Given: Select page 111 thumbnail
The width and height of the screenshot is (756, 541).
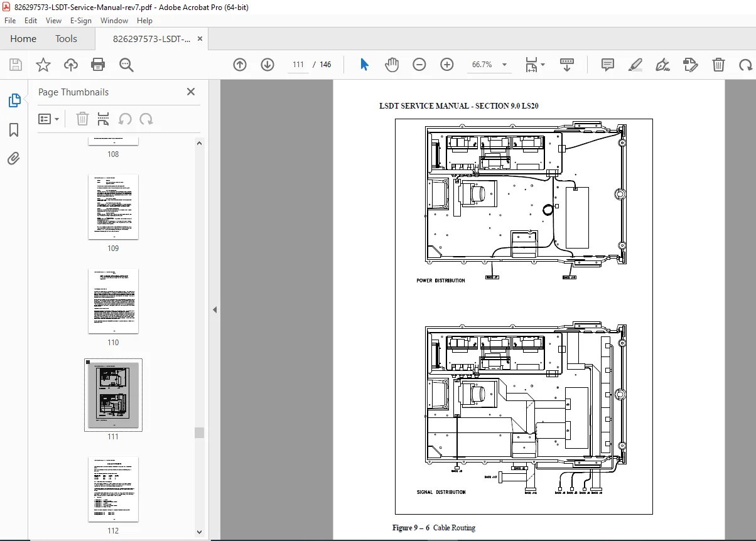Looking at the screenshot, I should pyautogui.click(x=113, y=395).
